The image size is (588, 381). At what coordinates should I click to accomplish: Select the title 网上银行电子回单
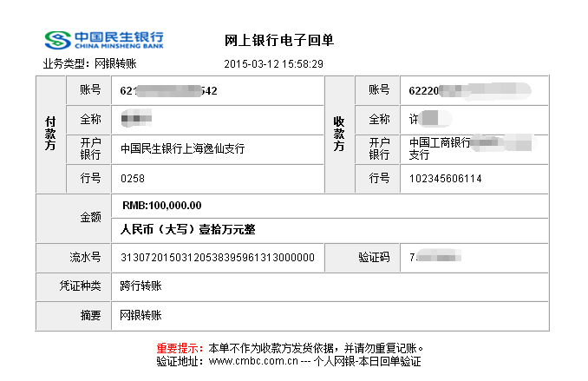pos(279,40)
